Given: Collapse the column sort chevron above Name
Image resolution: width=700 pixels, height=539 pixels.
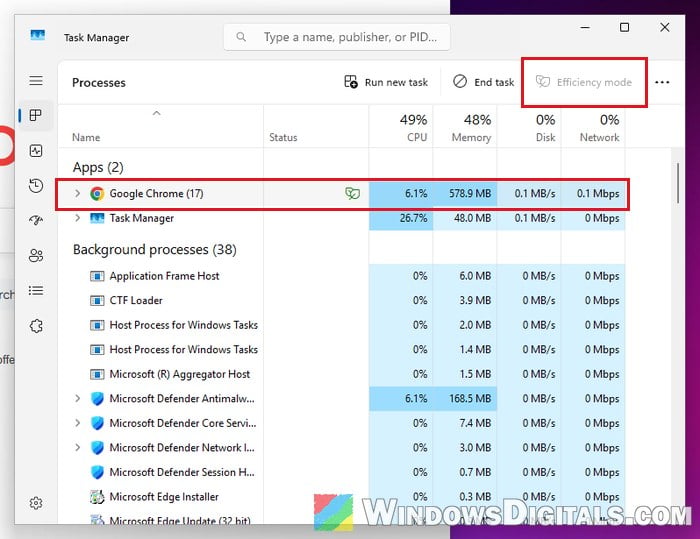Looking at the screenshot, I should 157,113.
